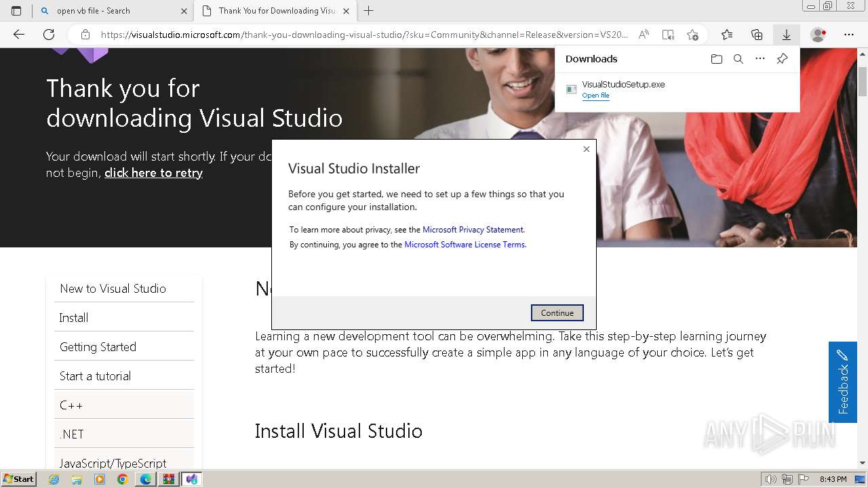This screenshot has height=488, width=868.
Task: Click the Windows Start button
Action: (19, 479)
